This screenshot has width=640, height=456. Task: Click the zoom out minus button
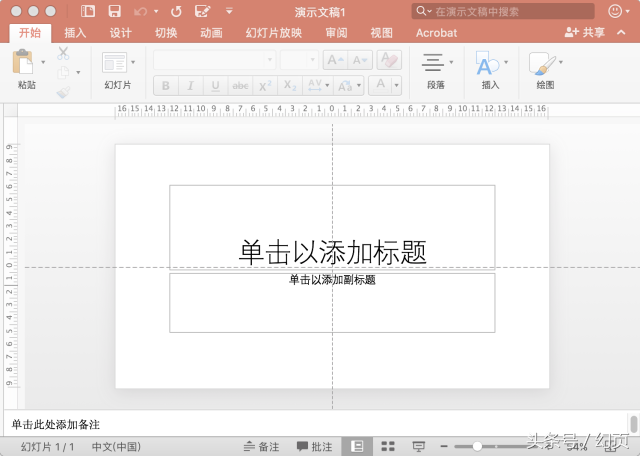pos(444,447)
